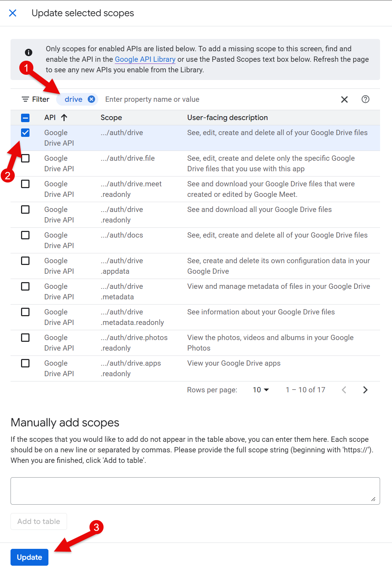Check the drive.metadata.readonly scope
The height and width of the screenshot is (572, 392).
pos(25,312)
